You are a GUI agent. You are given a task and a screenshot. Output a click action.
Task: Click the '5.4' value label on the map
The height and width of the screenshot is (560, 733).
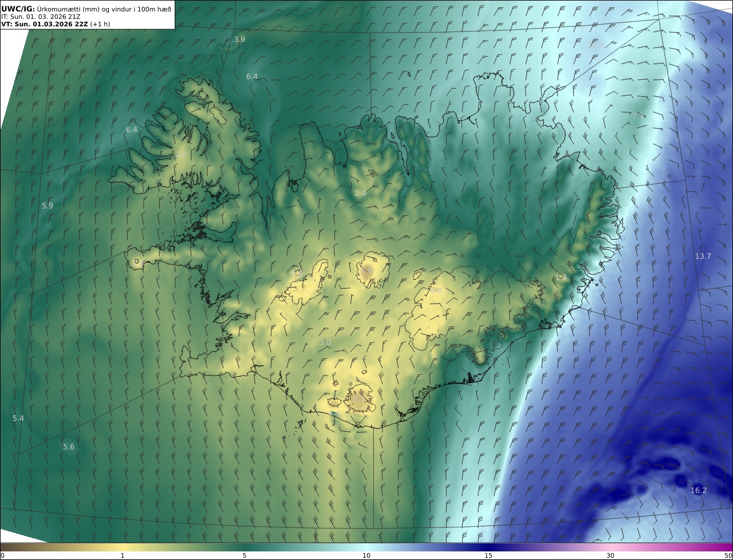click(18, 419)
